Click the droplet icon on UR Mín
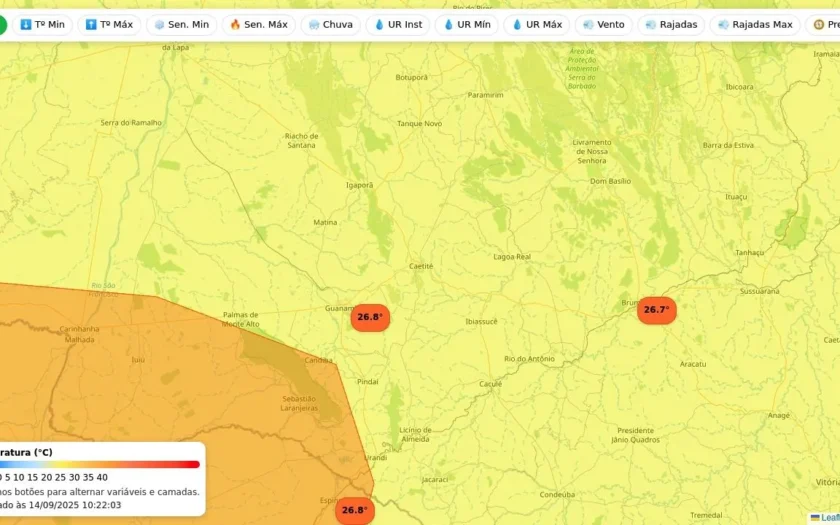The image size is (840, 525). [448, 25]
